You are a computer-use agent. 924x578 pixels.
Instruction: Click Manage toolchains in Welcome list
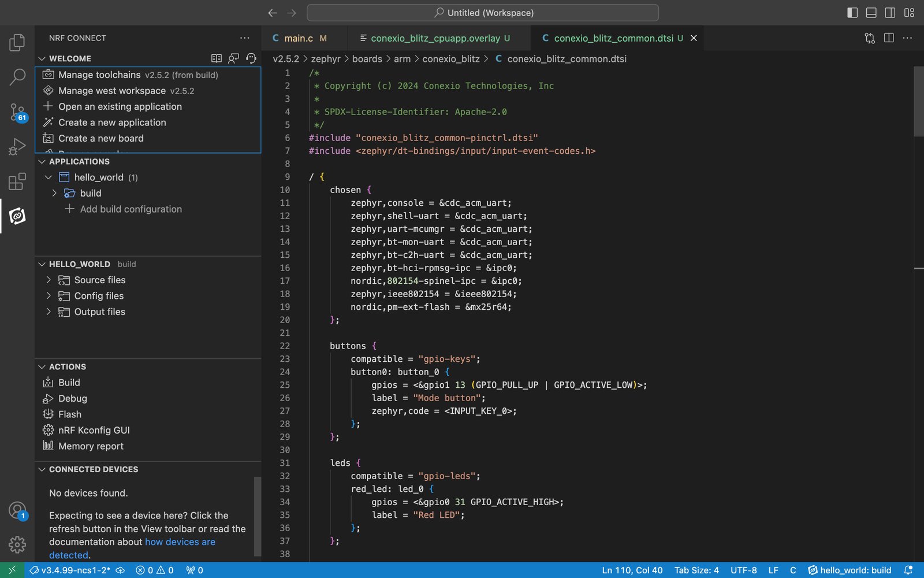[x=148, y=75]
